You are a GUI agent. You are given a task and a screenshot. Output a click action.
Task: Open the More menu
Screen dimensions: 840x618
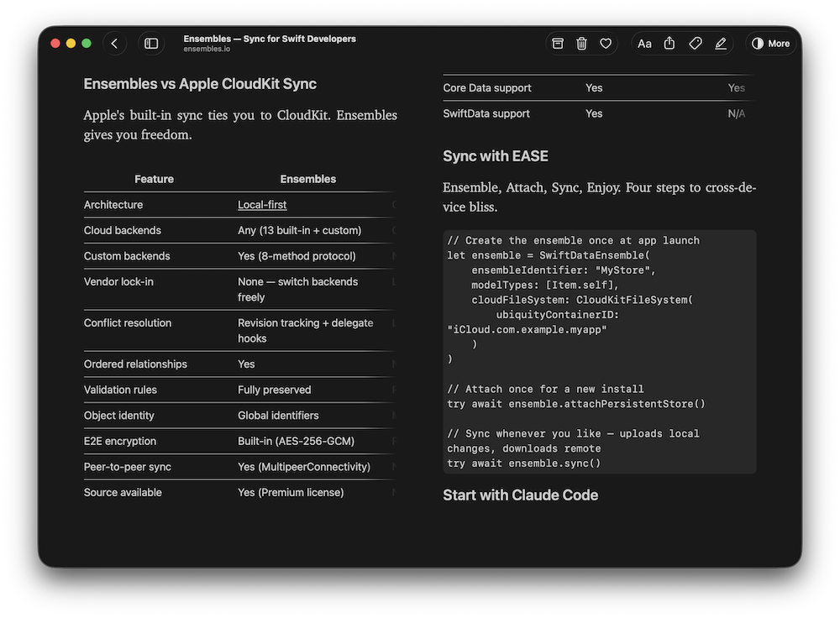[x=770, y=44]
